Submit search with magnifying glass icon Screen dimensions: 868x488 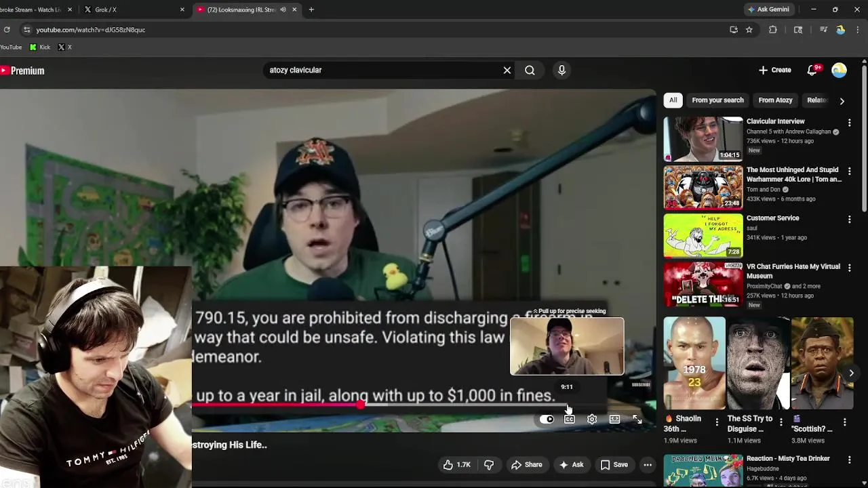click(x=530, y=70)
